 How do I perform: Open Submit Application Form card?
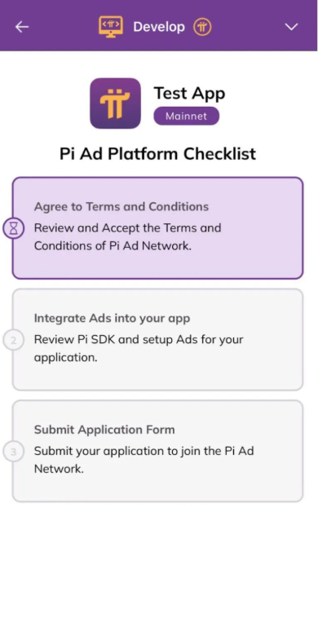pyautogui.click(x=157, y=451)
